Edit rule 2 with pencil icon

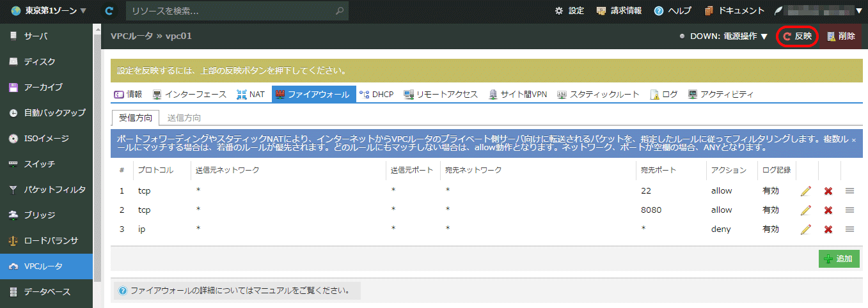pos(805,210)
